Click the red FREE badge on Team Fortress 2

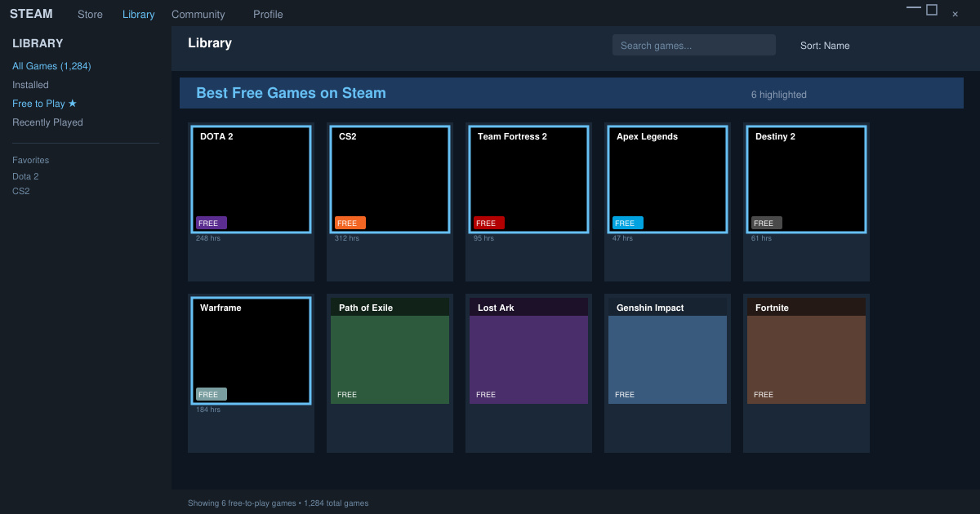489,223
